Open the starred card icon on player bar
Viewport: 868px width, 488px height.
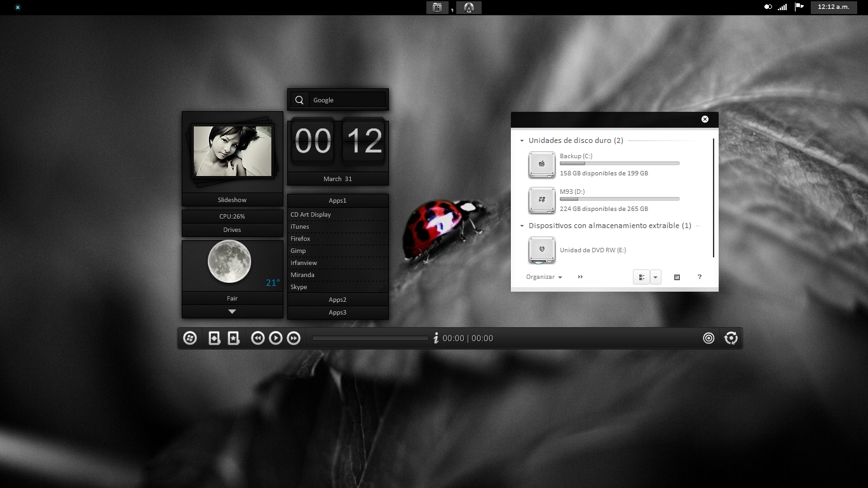click(233, 338)
